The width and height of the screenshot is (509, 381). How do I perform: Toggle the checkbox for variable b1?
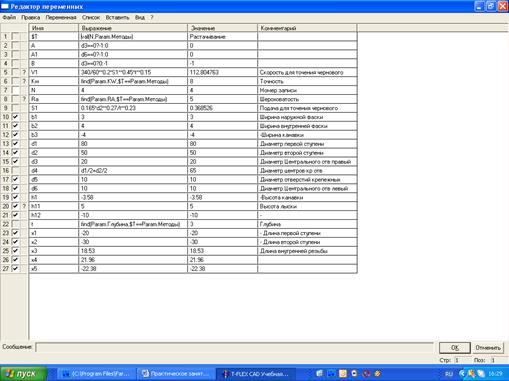point(15,117)
